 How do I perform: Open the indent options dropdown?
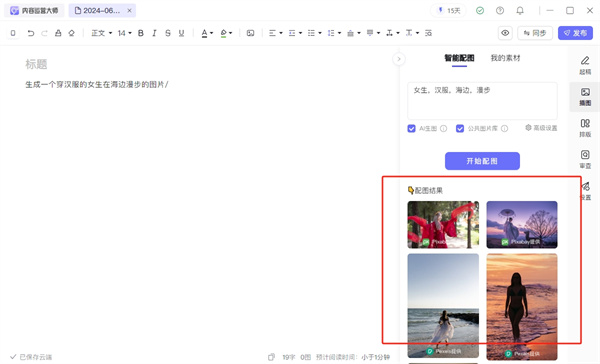tap(295, 33)
